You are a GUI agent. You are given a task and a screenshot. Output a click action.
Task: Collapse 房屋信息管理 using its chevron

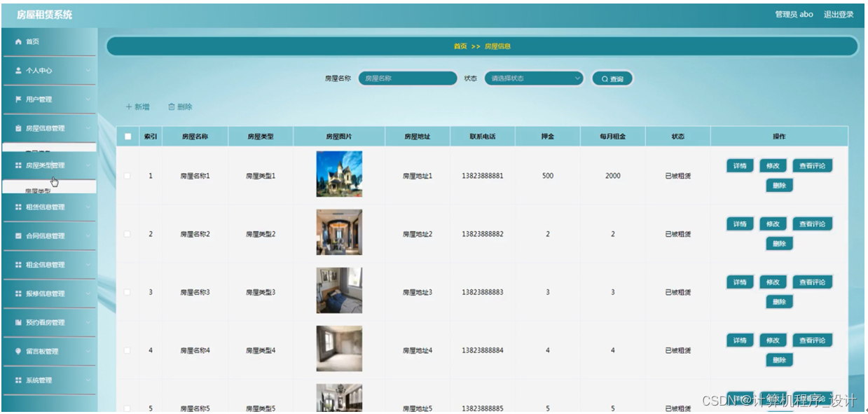[88, 129]
